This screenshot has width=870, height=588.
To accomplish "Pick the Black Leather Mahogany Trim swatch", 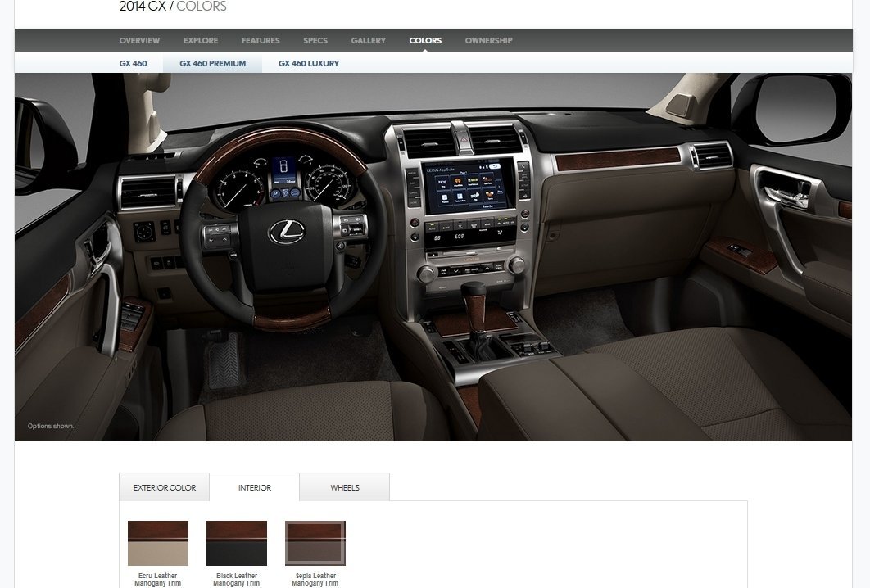I will [237, 543].
